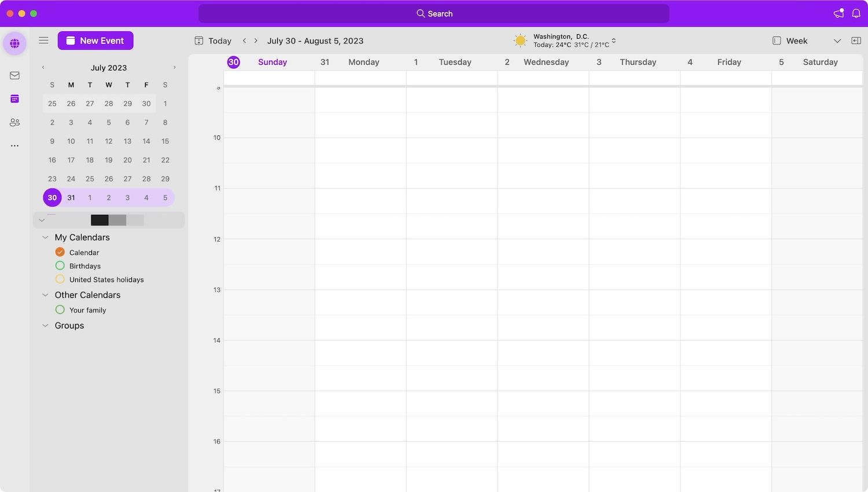868x492 pixels.
Task: Collapse the Other Calendars group
Action: [45, 295]
